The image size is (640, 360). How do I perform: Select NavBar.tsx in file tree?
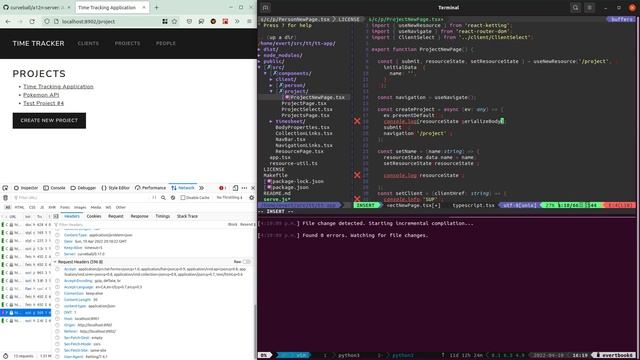(x=290, y=139)
